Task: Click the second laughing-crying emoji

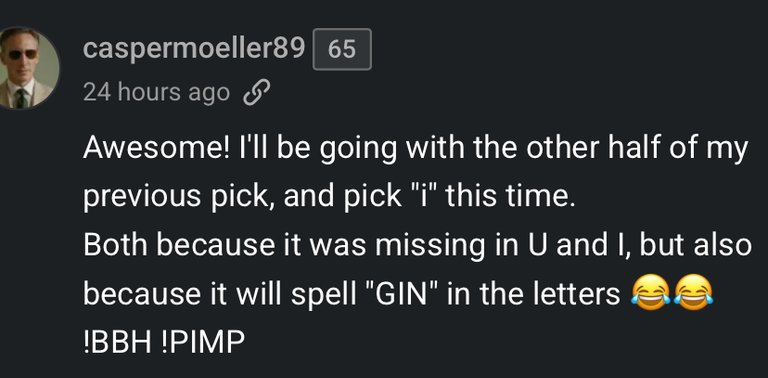Action: pos(693,292)
